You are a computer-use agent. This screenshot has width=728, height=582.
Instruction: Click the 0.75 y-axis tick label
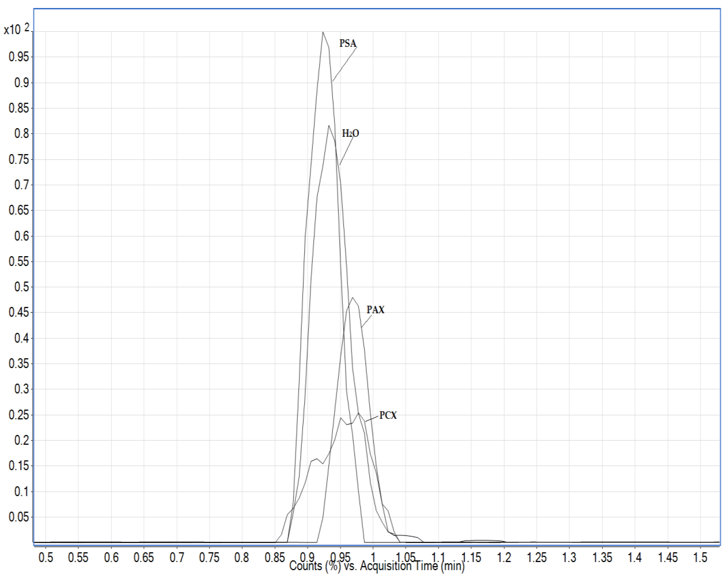point(19,159)
